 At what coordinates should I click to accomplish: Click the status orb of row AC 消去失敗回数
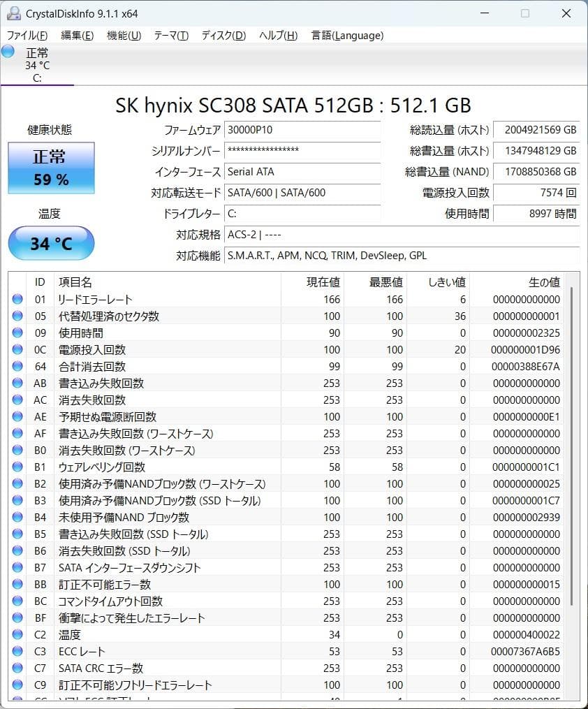17,400
